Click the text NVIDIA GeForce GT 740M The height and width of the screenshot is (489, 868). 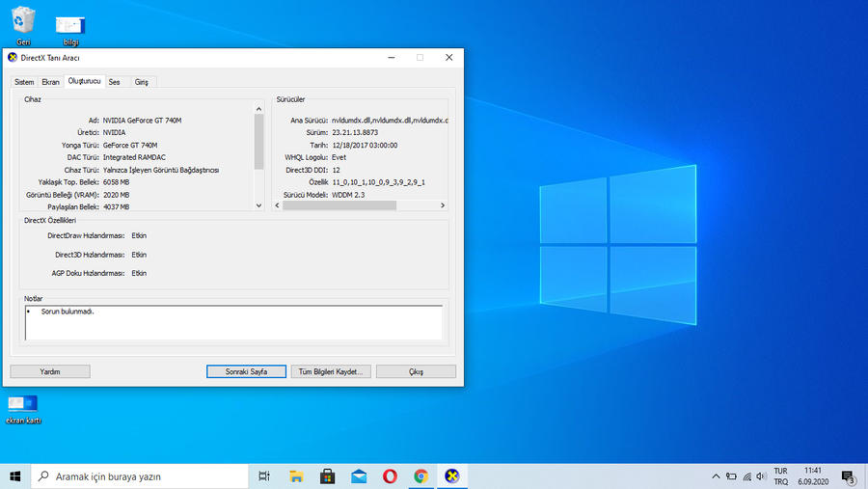[x=142, y=121]
